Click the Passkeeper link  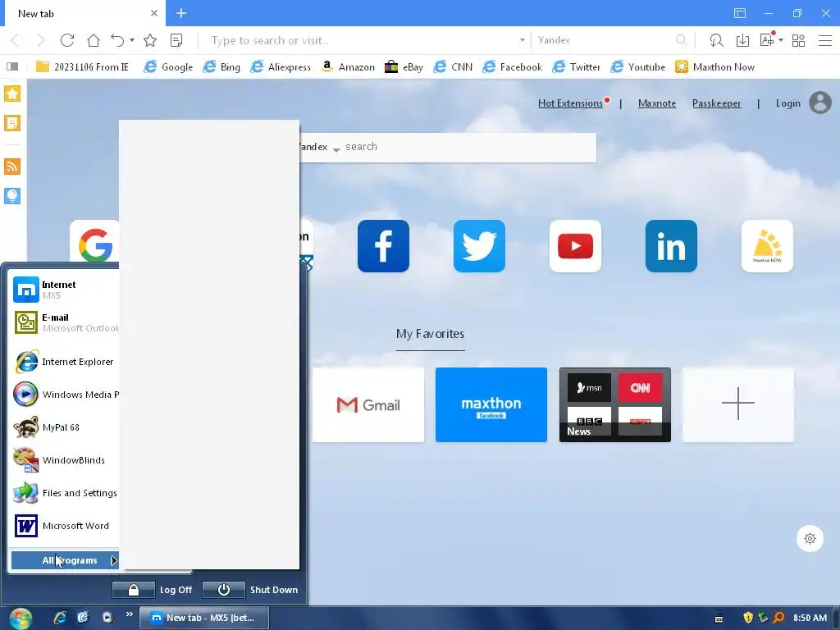[x=716, y=103]
